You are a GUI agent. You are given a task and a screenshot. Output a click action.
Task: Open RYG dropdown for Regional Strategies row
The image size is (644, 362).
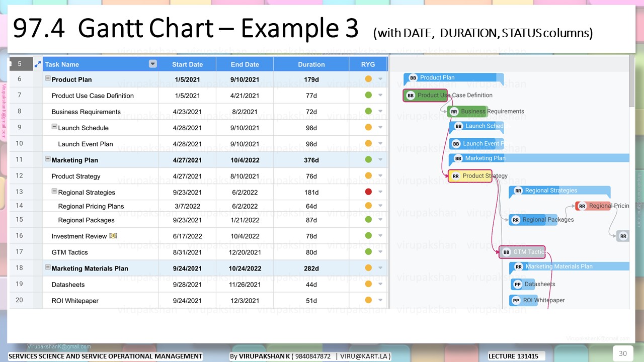tap(380, 192)
